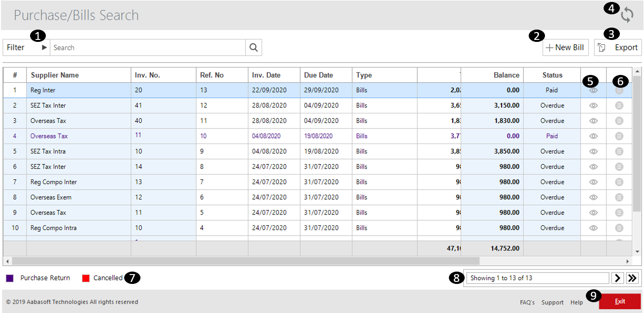Open the actions menu for SEZ Tax Inter invoice 41
The image size is (644, 313).
pos(618,105)
